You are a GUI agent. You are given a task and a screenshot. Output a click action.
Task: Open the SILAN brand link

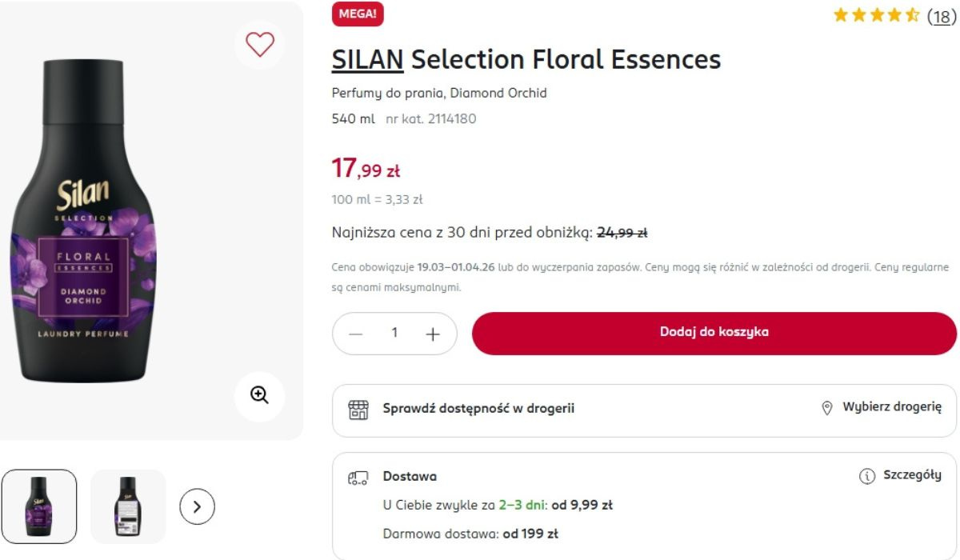pyautogui.click(x=367, y=59)
